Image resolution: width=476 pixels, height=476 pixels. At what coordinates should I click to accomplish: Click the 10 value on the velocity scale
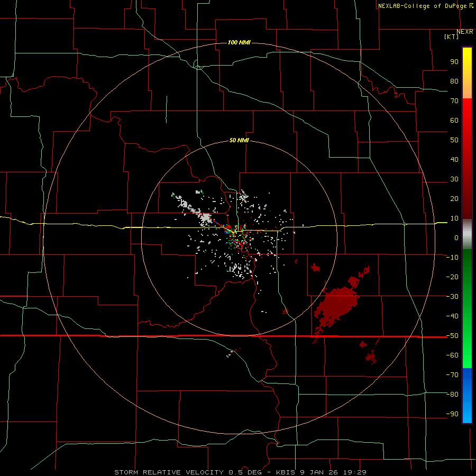[454, 218]
